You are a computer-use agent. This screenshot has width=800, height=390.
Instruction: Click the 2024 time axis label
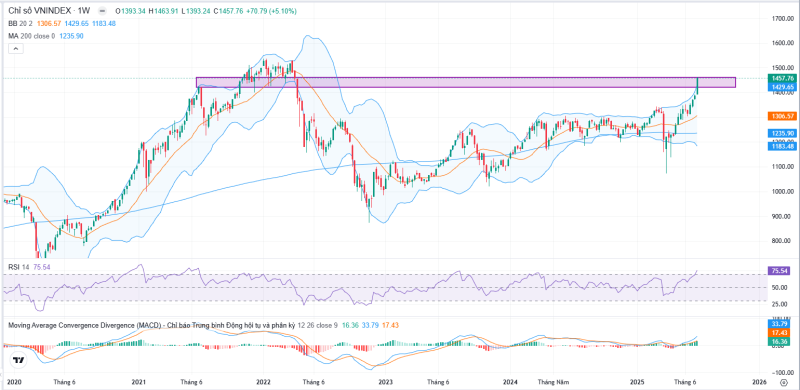(510, 382)
